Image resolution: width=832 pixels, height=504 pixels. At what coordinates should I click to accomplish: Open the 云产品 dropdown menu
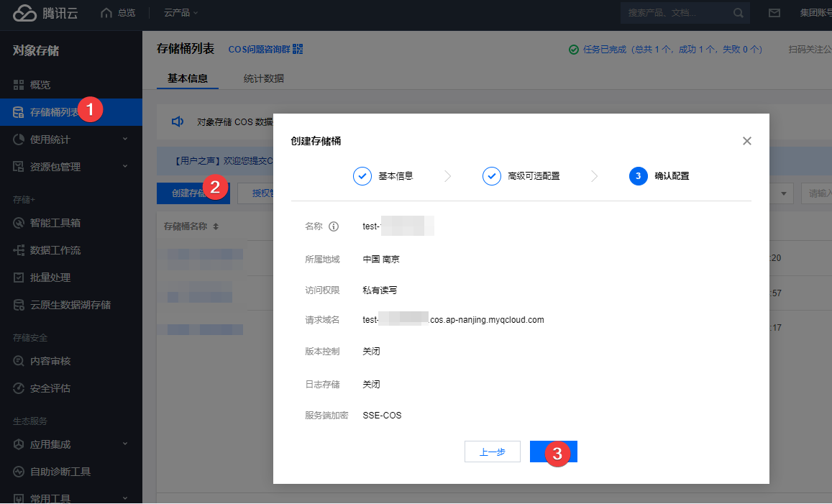click(x=178, y=12)
